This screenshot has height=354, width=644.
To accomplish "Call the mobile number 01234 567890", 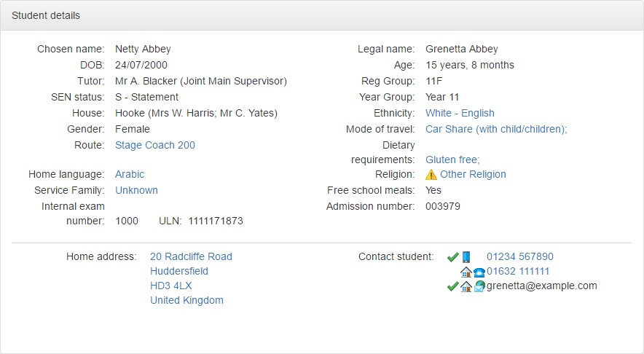I will (x=520, y=256).
